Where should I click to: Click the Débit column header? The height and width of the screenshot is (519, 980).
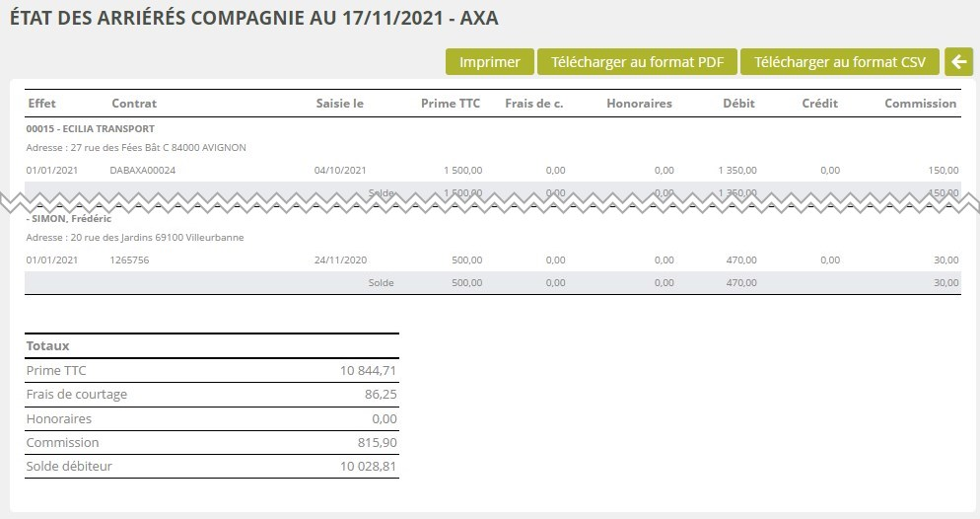click(x=739, y=104)
